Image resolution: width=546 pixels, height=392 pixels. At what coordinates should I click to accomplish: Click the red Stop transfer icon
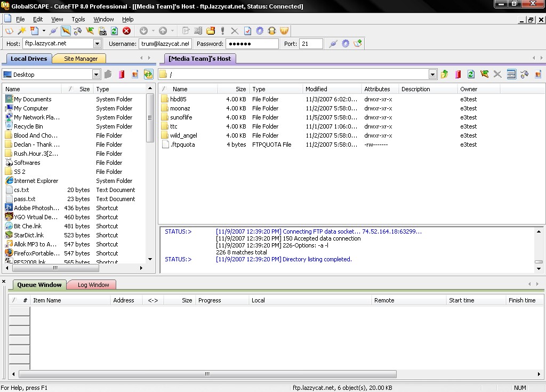tap(126, 31)
